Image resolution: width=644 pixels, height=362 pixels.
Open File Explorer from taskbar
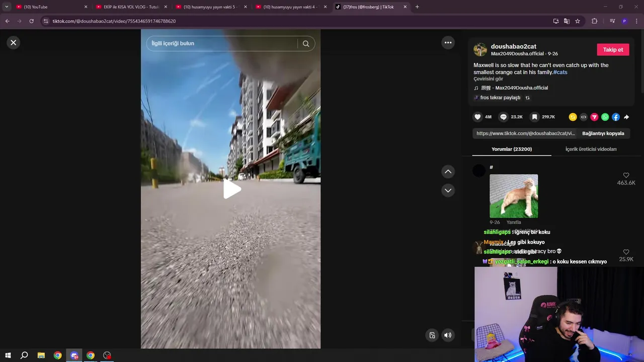point(41,355)
